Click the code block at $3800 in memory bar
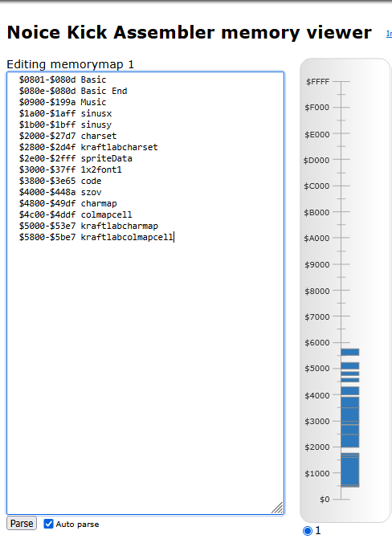Viewport: 392px width, 543px height. click(x=350, y=402)
